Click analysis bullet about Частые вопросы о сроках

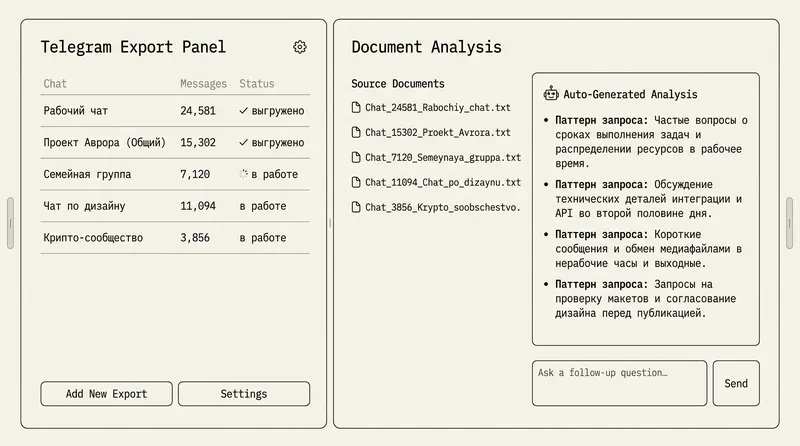coord(646,142)
